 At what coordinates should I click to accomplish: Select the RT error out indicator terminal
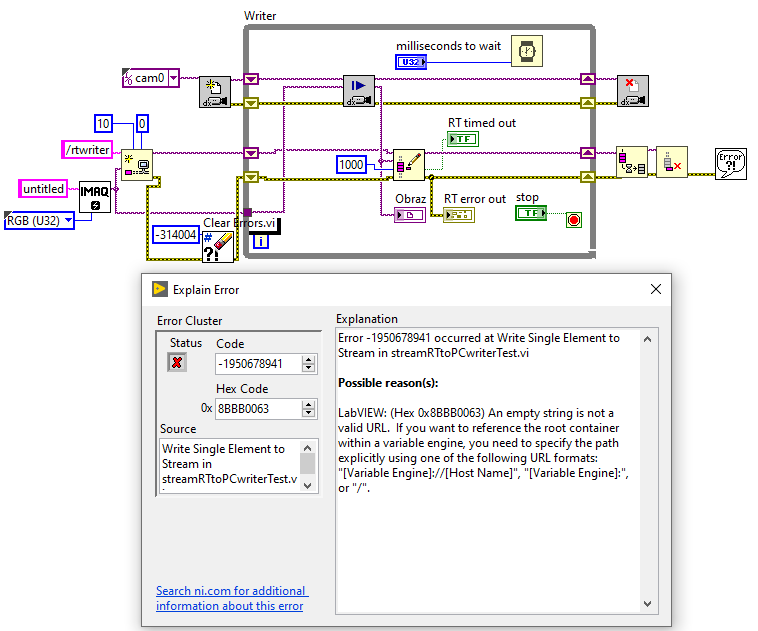459,215
